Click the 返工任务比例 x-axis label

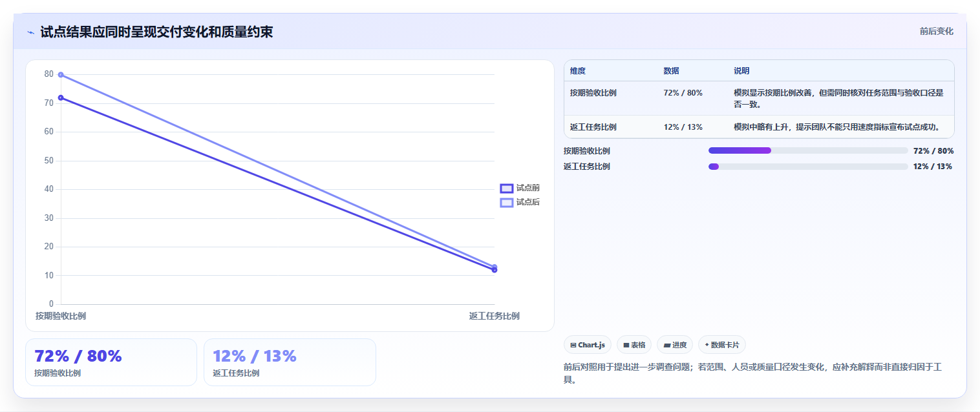pos(495,316)
